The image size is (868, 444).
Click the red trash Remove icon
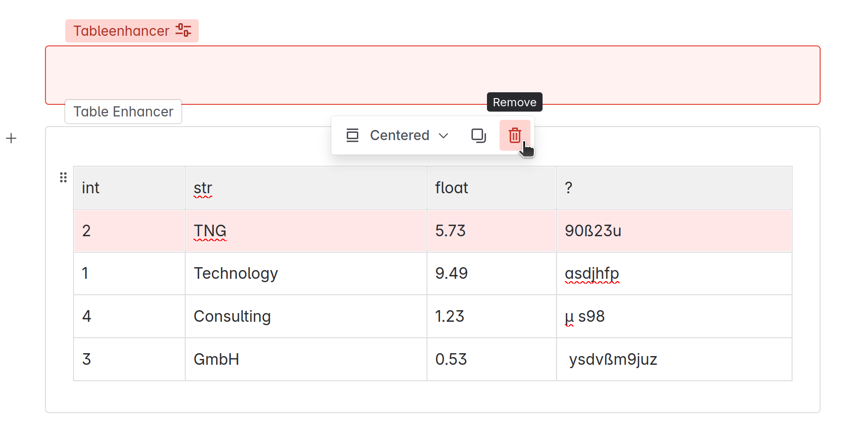[x=515, y=135]
